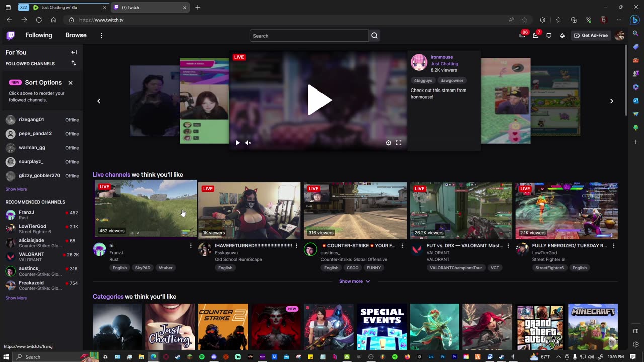
Task: Open the Grand Theft Auto category cover
Action: pos(540,327)
